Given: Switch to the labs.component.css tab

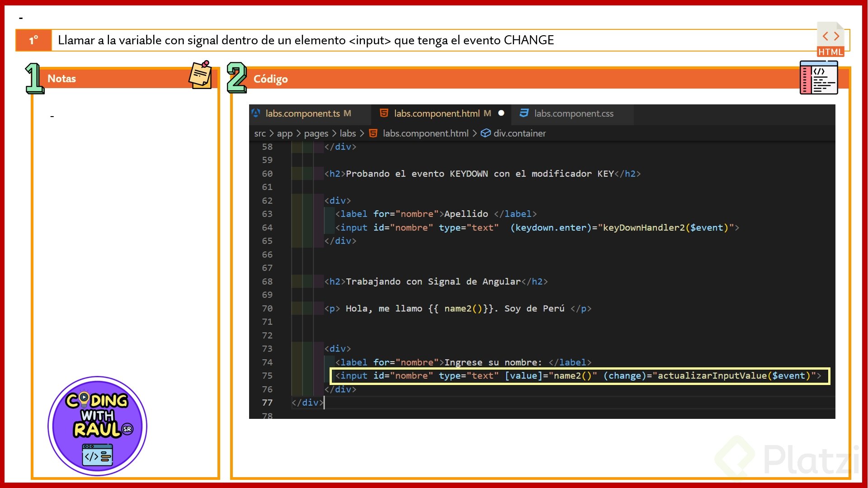Looking at the screenshot, I should pos(574,113).
